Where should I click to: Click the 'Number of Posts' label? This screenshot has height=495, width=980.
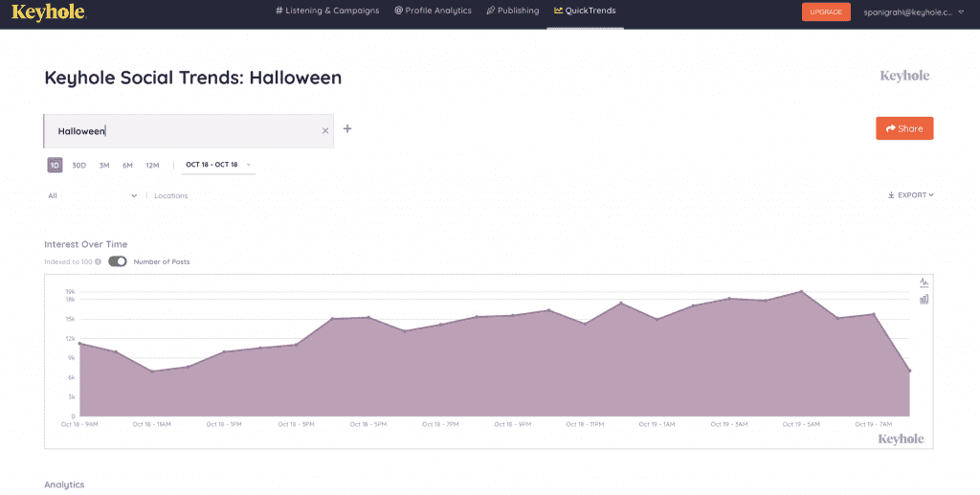(x=162, y=262)
